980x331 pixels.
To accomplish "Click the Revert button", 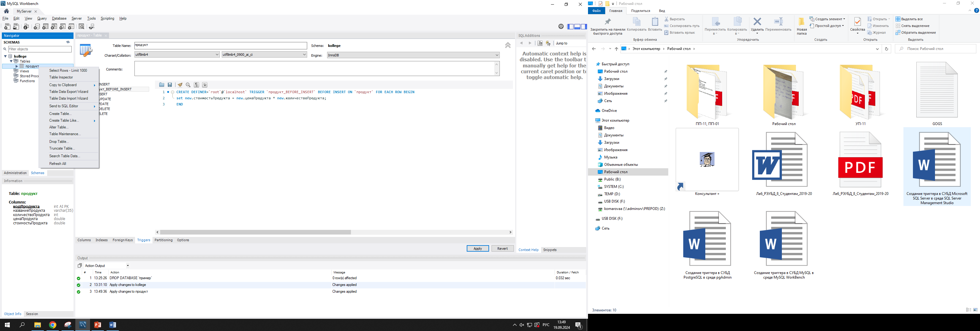I will 503,248.
